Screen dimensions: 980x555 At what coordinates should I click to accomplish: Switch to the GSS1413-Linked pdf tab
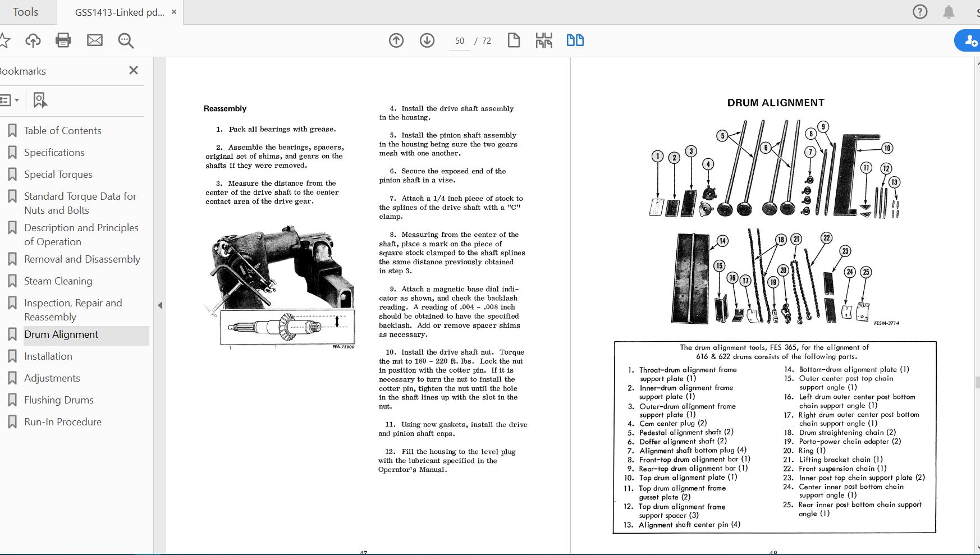[x=120, y=12]
